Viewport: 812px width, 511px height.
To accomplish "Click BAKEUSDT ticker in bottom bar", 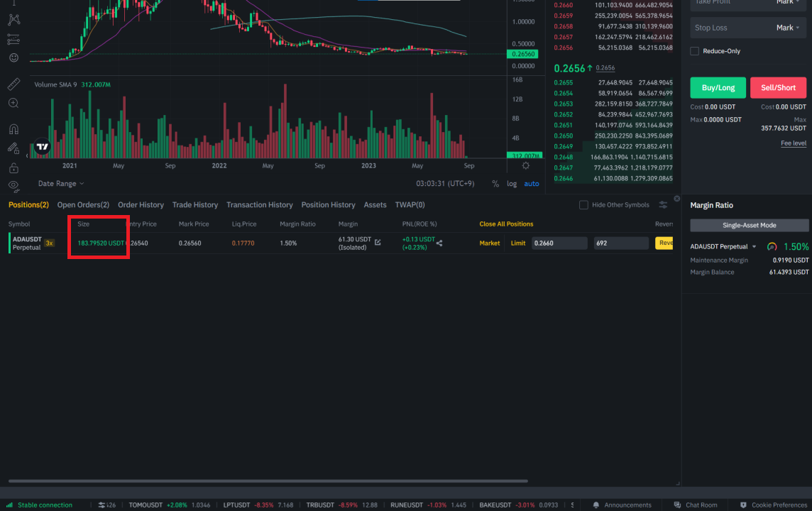I will pos(519,505).
